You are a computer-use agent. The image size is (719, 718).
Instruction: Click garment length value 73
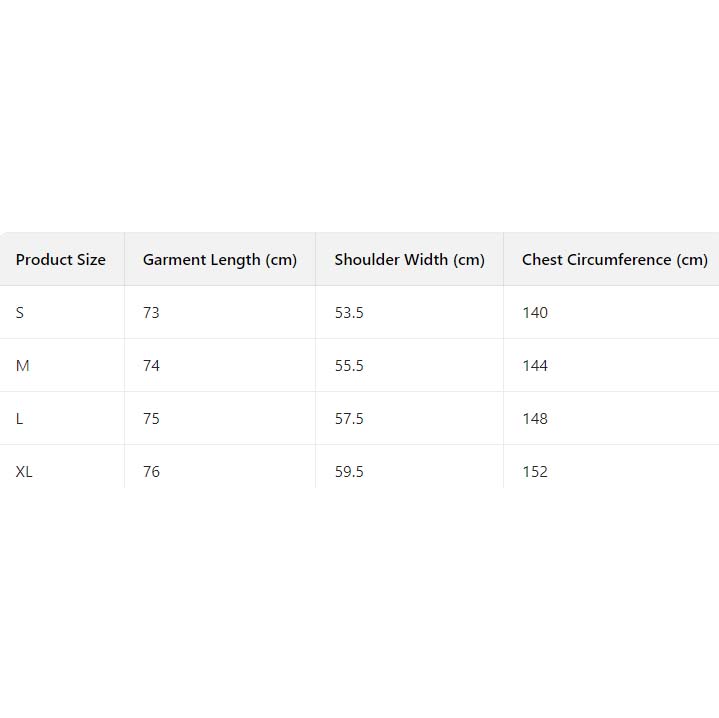(x=151, y=313)
